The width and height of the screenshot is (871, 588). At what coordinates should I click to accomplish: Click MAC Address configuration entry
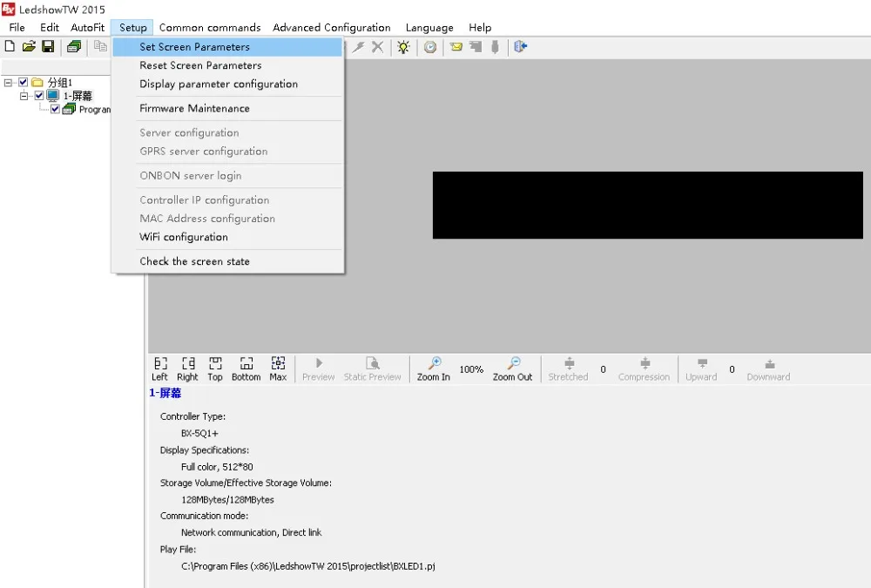tap(227, 219)
